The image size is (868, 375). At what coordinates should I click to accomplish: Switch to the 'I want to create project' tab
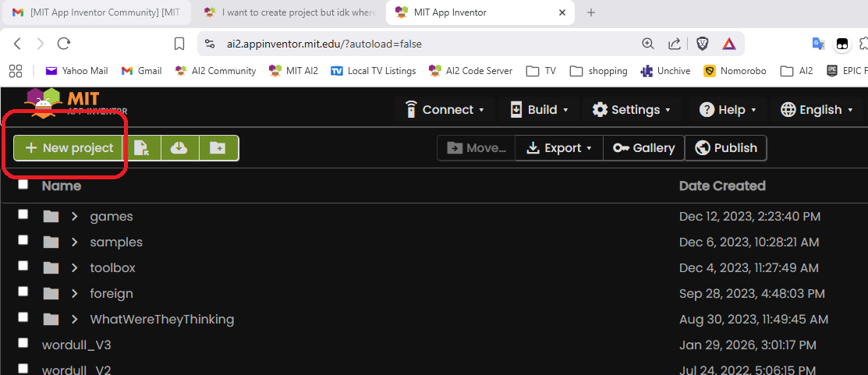[x=289, y=12]
